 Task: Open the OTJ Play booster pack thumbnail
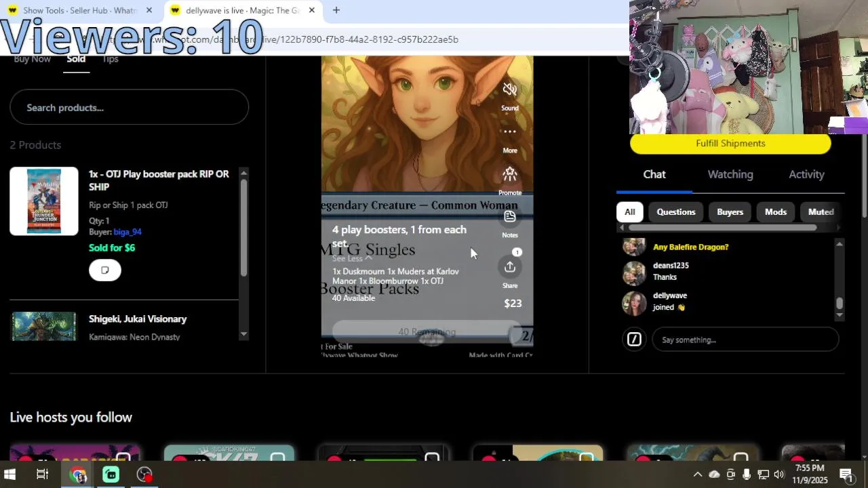click(x=44, y=201)
